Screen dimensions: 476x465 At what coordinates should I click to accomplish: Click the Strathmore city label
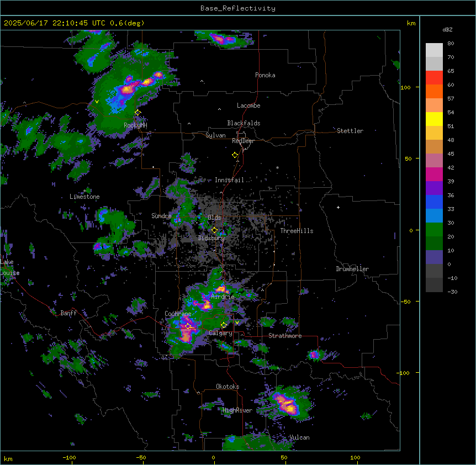pyautogui.click(x=285, y=336)
